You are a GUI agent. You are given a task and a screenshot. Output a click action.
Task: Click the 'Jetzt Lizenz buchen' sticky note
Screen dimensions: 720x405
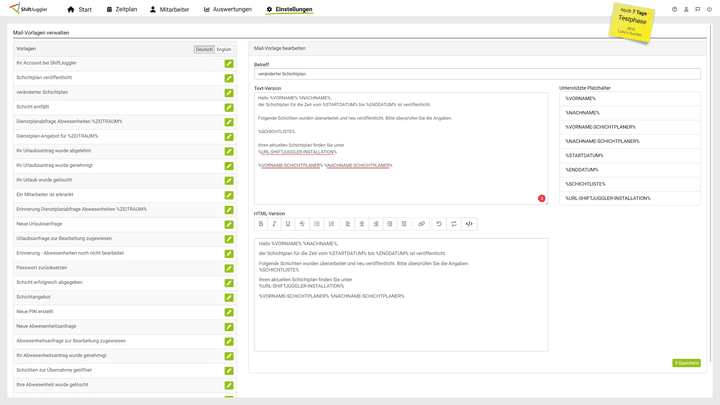point(632,22)
